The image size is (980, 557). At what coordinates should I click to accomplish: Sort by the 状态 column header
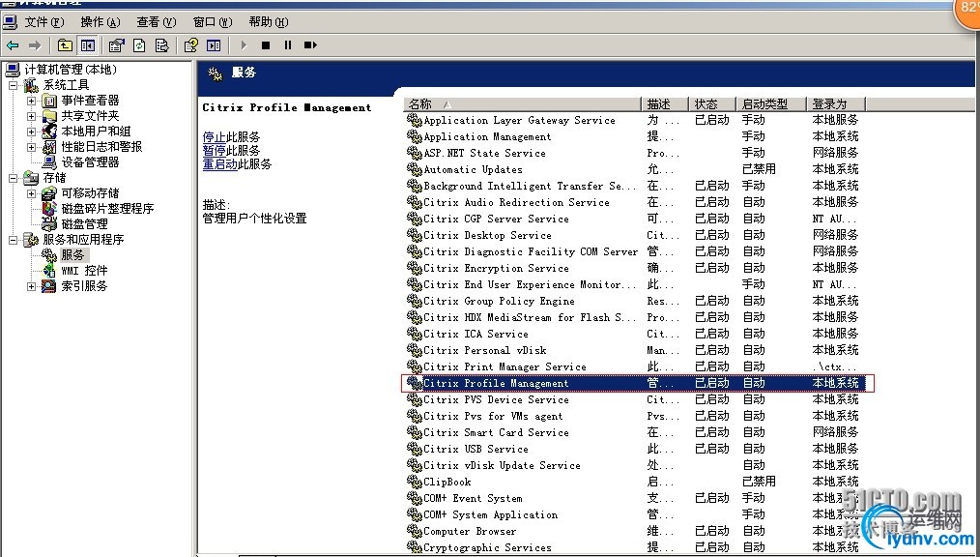(712, 103)
